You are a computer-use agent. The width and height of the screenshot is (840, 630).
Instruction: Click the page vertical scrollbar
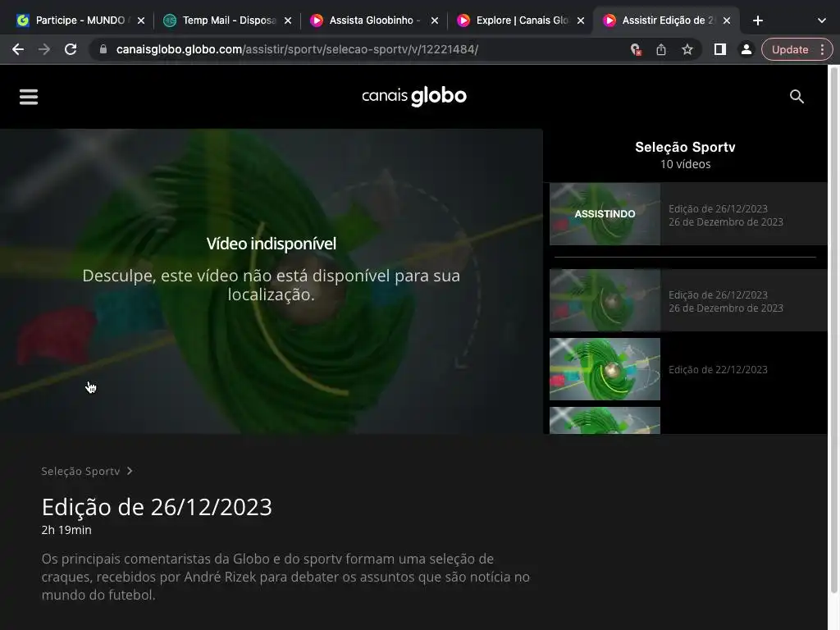click(833, 328)
